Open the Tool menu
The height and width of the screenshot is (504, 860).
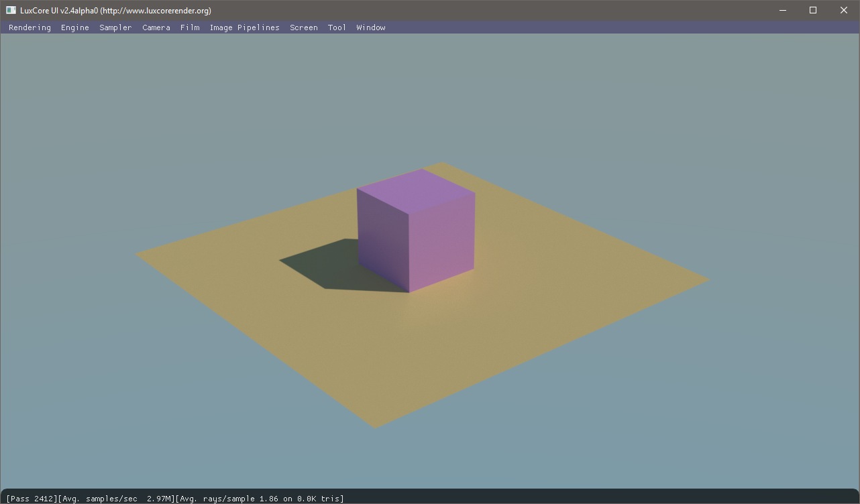click(x=337, y=27)
